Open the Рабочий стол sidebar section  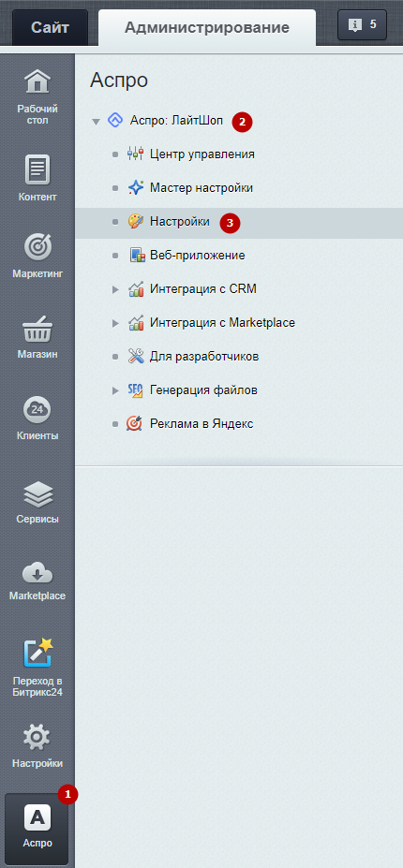(37, 97)
